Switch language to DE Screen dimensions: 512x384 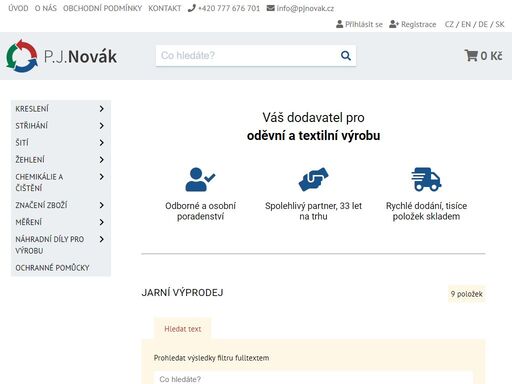pyautogui.click(x=483, y=24)
